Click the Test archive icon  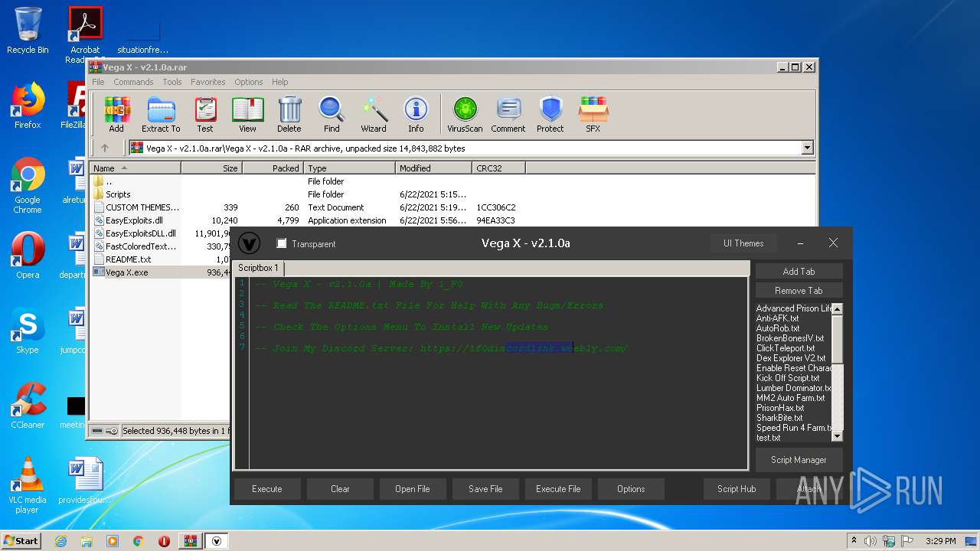point(205,114)
